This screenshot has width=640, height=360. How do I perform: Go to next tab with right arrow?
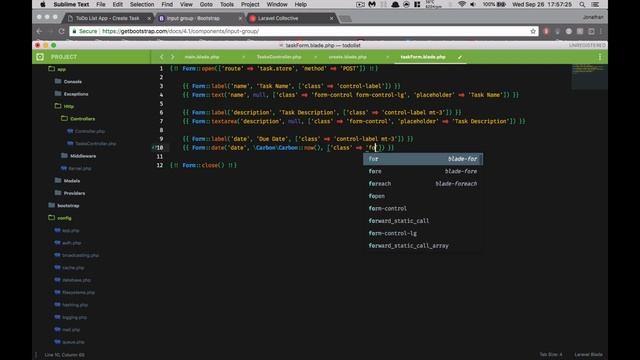172,57
